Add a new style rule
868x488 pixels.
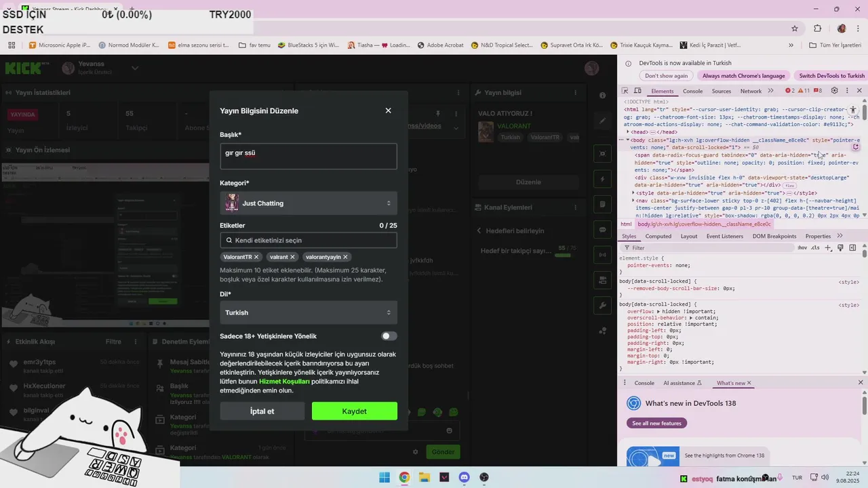[x=829, y=248]
